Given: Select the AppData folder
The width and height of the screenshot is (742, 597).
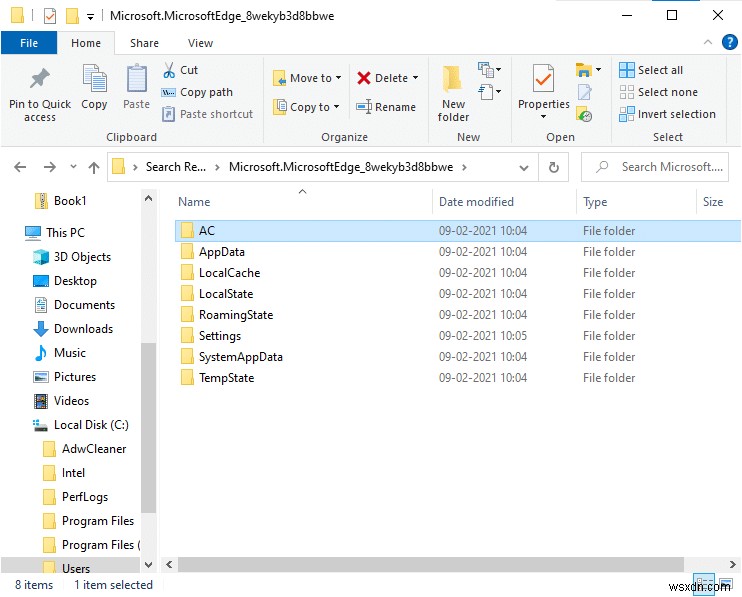Looking at the screenshot, I should tap(457, 252).
